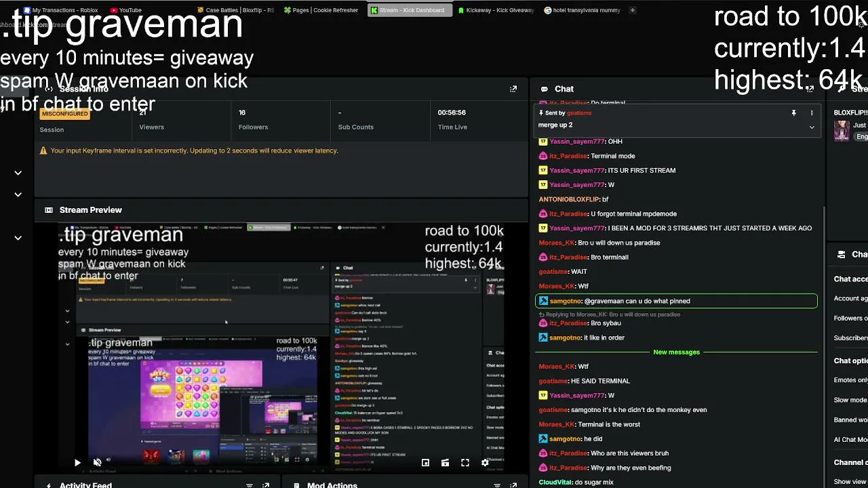Screen dimensions: 868x488
Task: Pop out the Mod Actions panel
Action: coord(513,485)
